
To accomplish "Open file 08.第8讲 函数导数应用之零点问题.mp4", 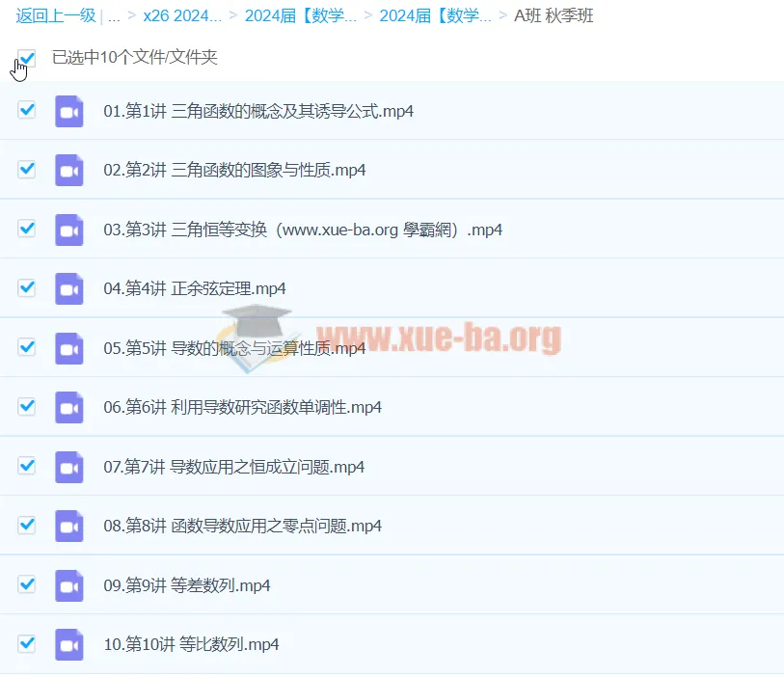I will click(x=242, y=526).
